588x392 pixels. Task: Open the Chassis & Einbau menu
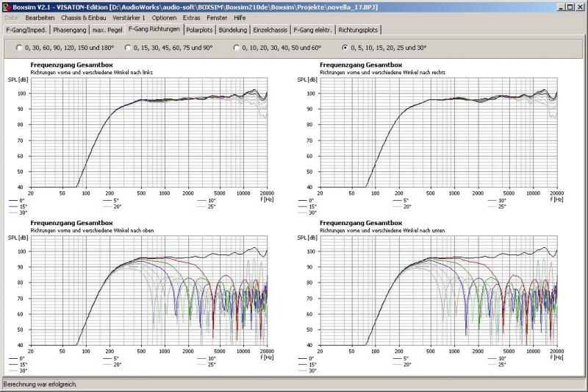click(82, 17)
